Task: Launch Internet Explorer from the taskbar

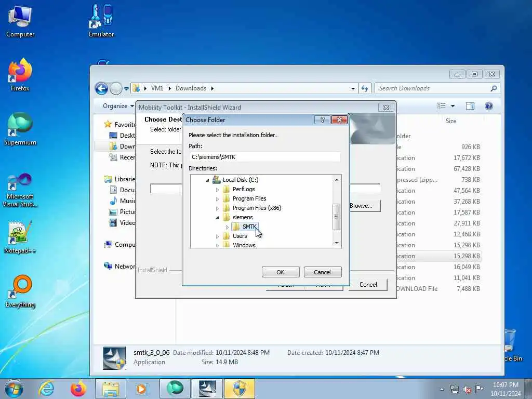Action: 46,389
